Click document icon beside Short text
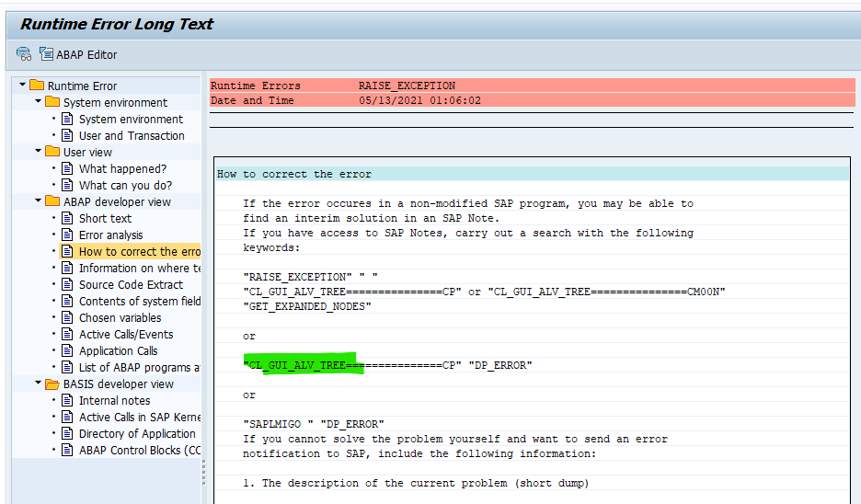 tap(67, 218)
